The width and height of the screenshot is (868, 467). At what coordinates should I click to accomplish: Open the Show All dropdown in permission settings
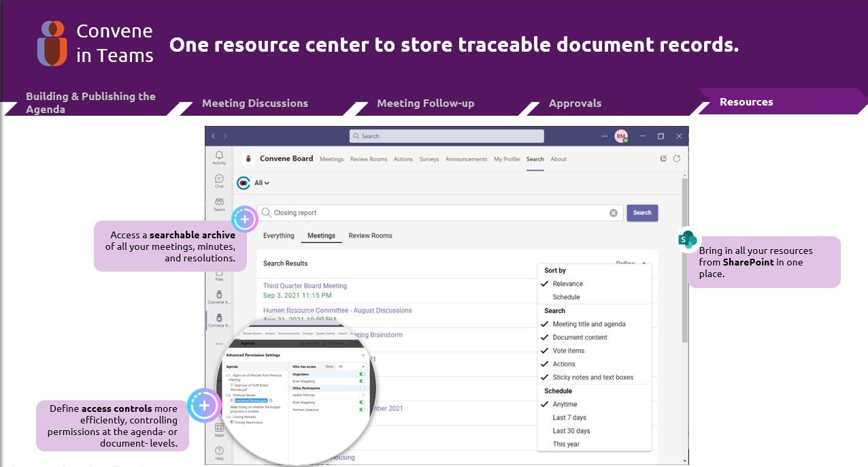click(351, 366)
